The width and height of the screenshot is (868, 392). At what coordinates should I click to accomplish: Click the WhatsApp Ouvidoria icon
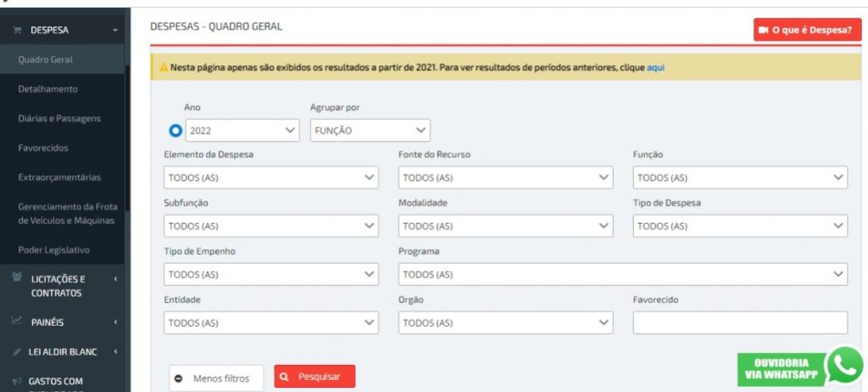tap(844, 366)
